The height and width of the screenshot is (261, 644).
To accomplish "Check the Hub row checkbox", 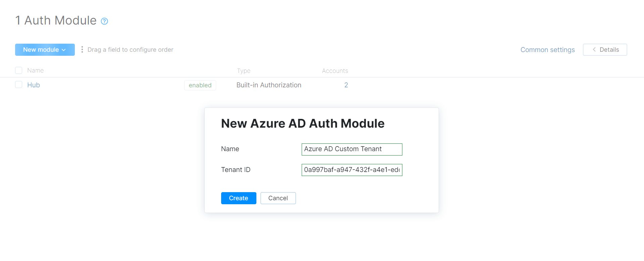I will (19, 85).
